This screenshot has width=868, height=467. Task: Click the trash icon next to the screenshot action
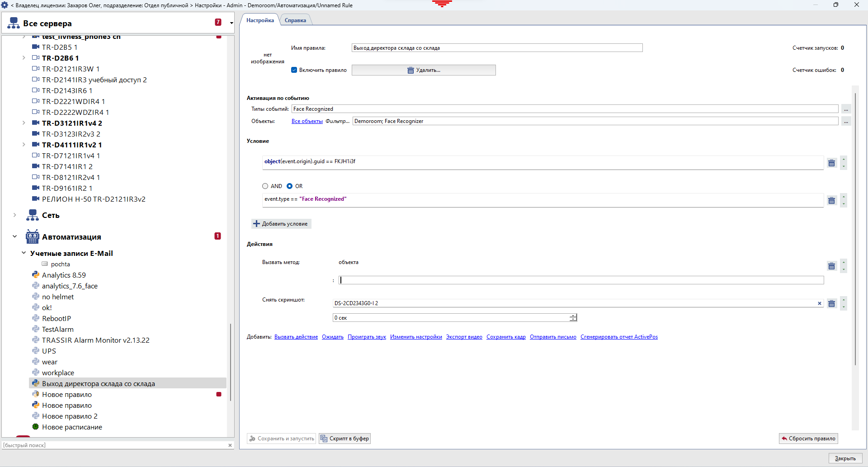tap(832, 303)
